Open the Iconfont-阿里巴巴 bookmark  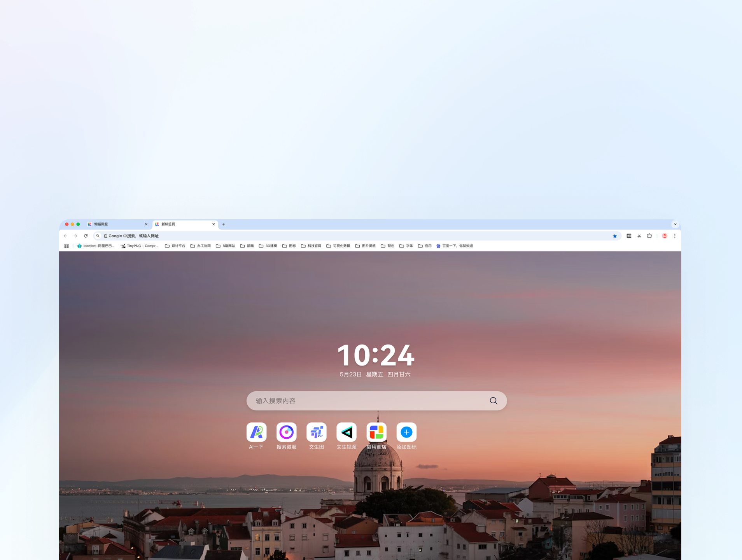tap(96, 246)
